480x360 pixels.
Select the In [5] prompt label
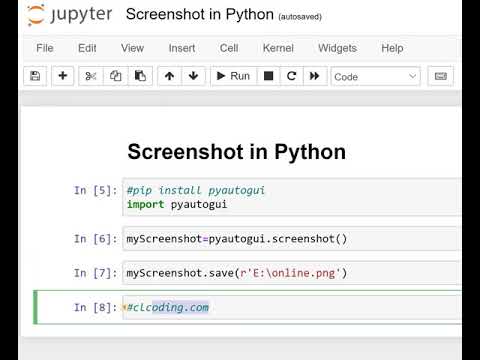tap(95, 190)
